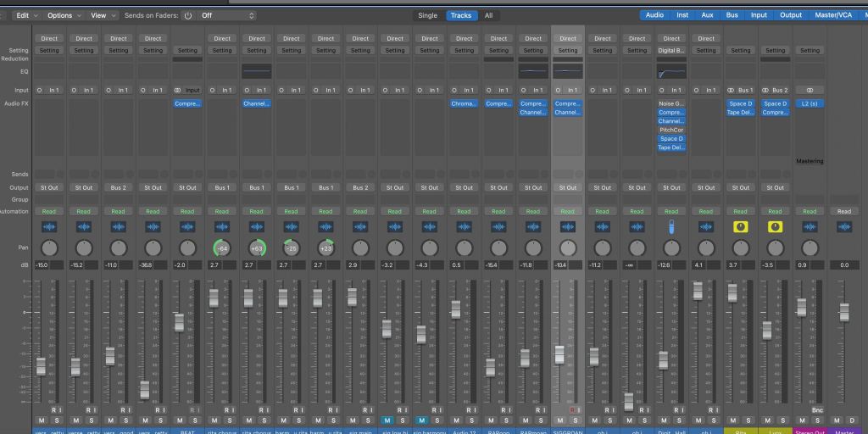Switch to the Single mixer view tab
The image size is (868, 434).
tap(428, 15)
